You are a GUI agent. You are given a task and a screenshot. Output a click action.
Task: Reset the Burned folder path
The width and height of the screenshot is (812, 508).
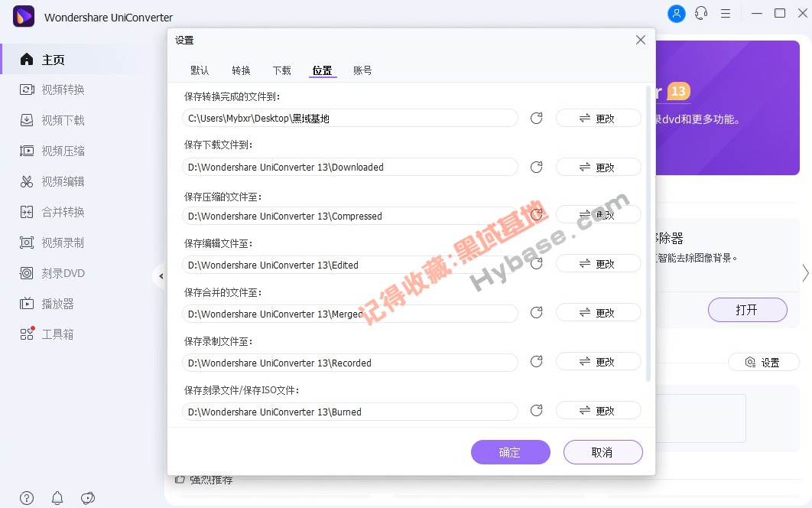pyautogui.click(x=537, y=411)
